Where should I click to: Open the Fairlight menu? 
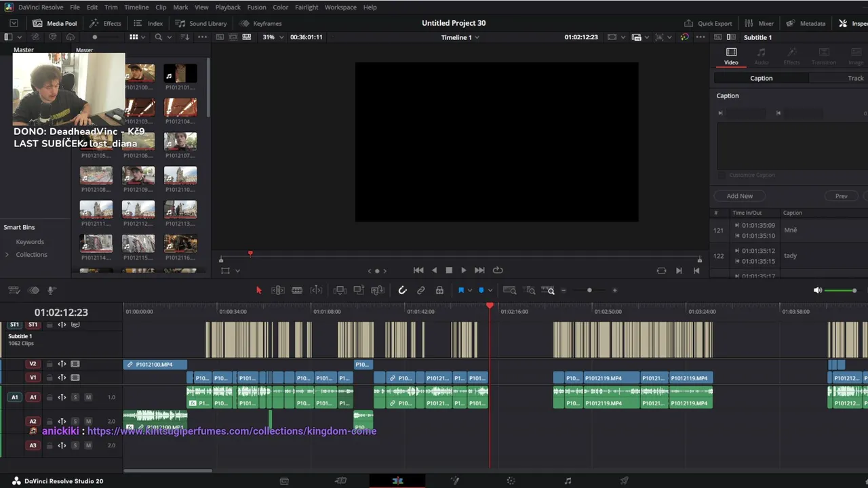pyautogui.click(x=307, y=7)
